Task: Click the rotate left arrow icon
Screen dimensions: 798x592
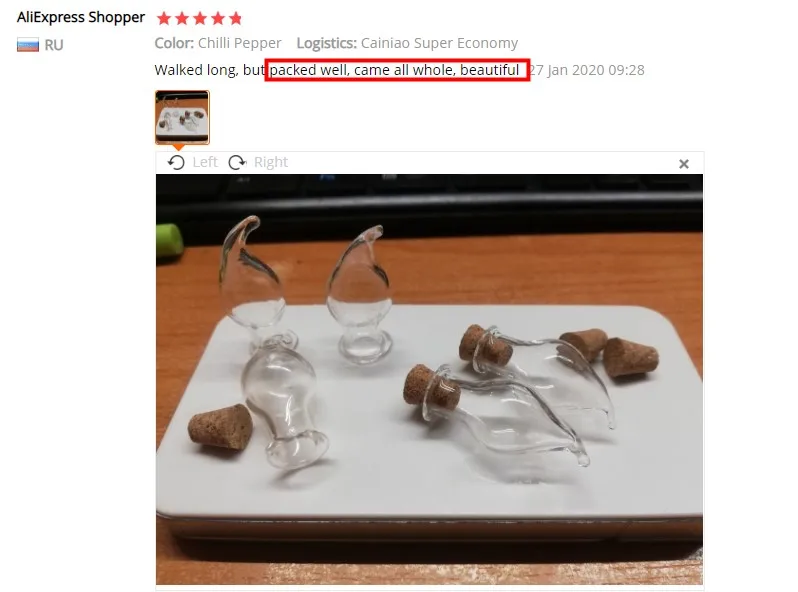Action: [176, 162]
